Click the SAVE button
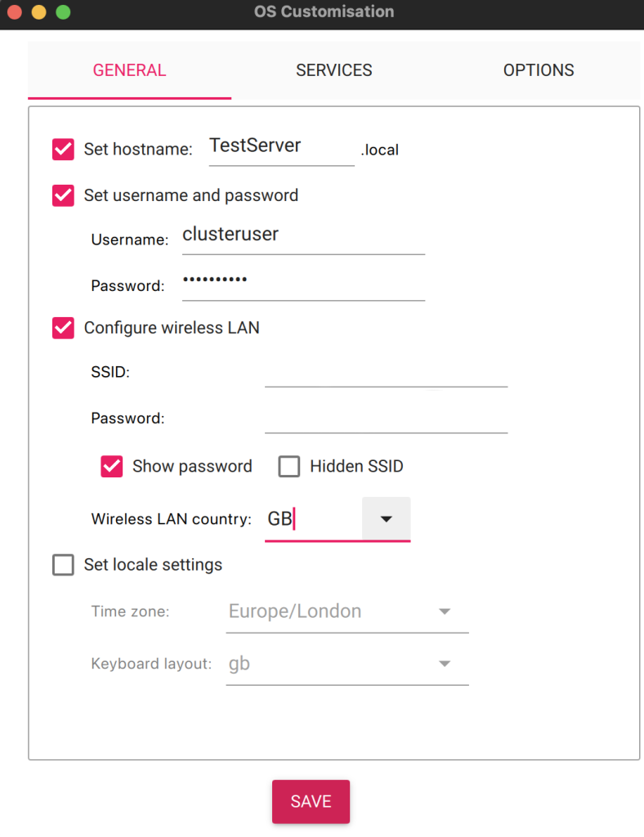 coord(311,801)
